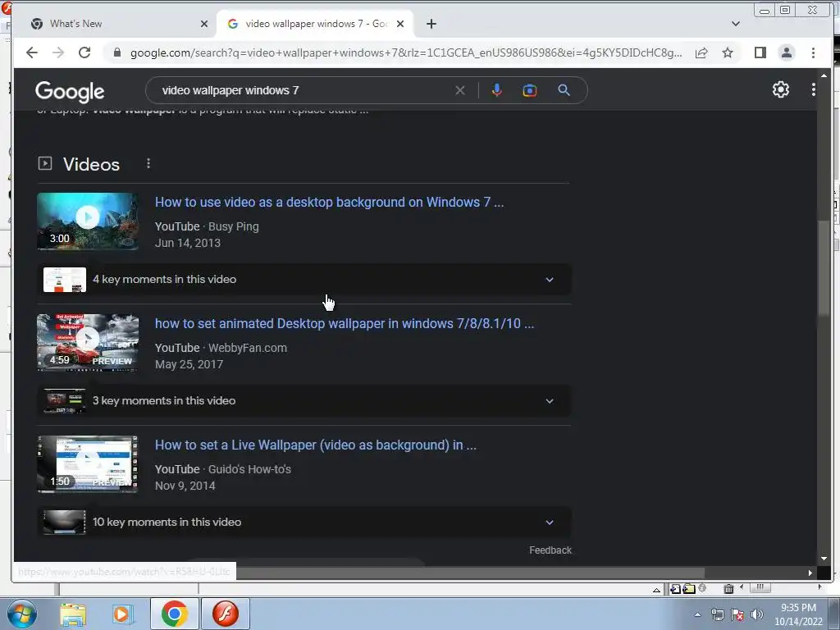This screenshot has height=630, width=840.
Task: Start voice search with microphone icon
Action: click(496, 90)
